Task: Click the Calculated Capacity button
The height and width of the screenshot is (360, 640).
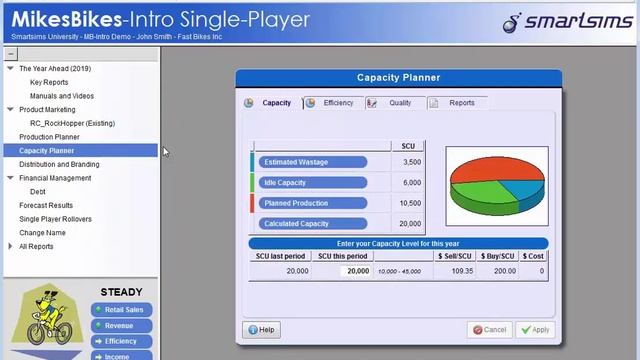Action: click(313, 224)
